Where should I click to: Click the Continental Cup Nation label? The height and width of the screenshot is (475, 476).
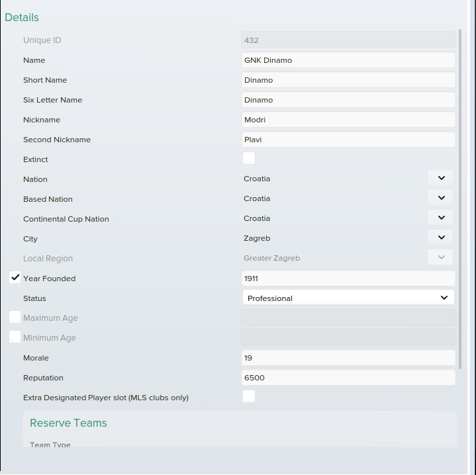pos(66,219)
